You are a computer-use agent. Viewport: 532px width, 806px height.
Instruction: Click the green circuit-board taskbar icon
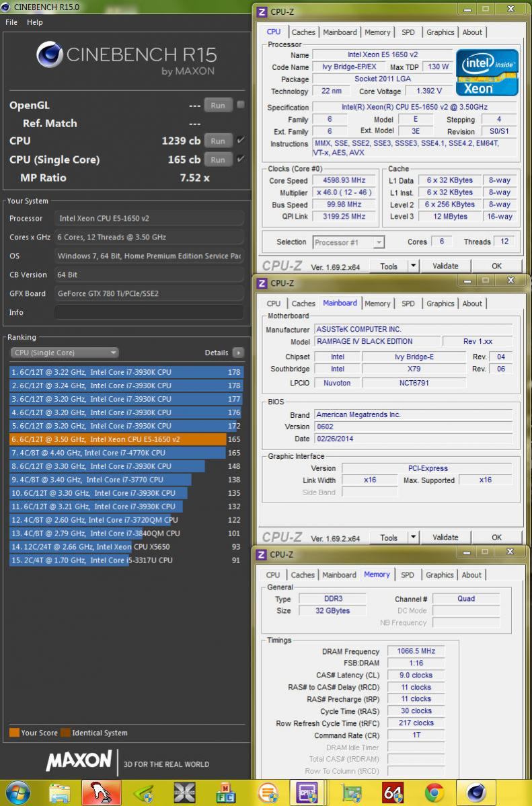pos(352,793)
